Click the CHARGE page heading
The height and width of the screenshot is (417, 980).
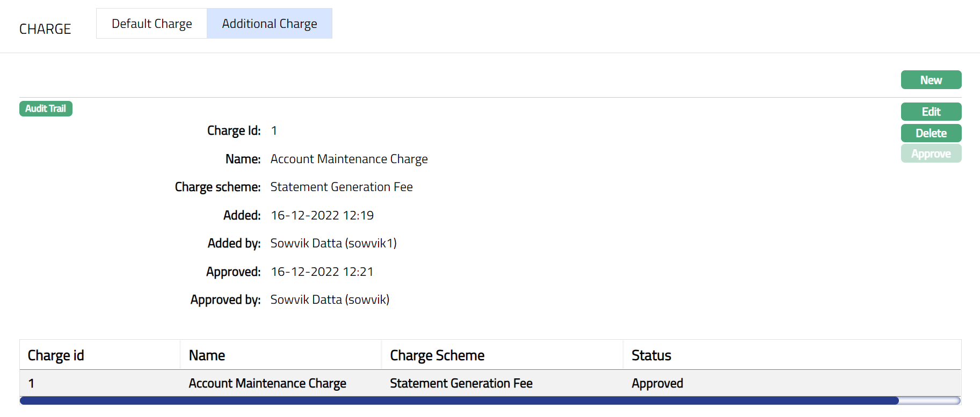(45, 29)
